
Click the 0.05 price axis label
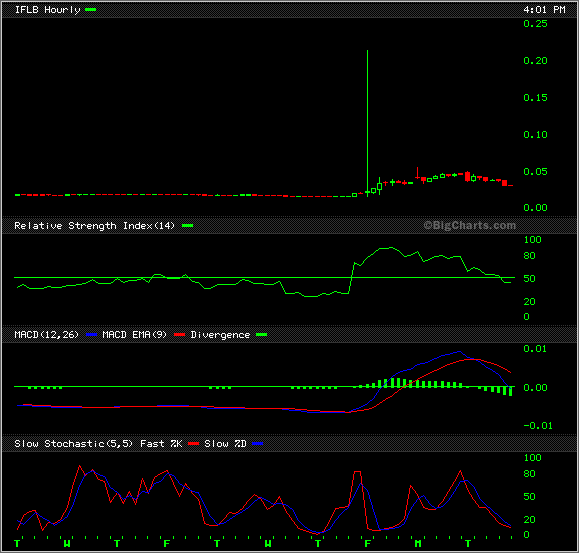point(535,171)
